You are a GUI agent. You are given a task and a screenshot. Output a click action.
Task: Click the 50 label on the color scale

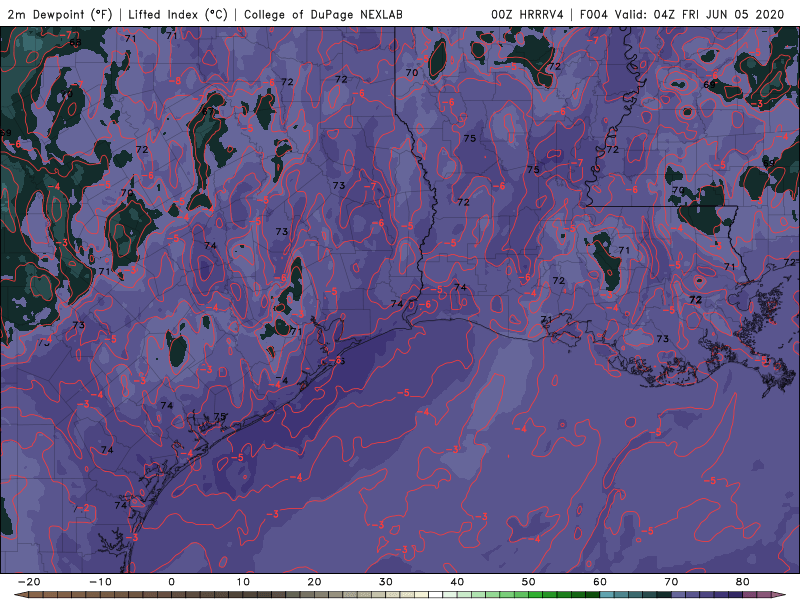[529, 582]
